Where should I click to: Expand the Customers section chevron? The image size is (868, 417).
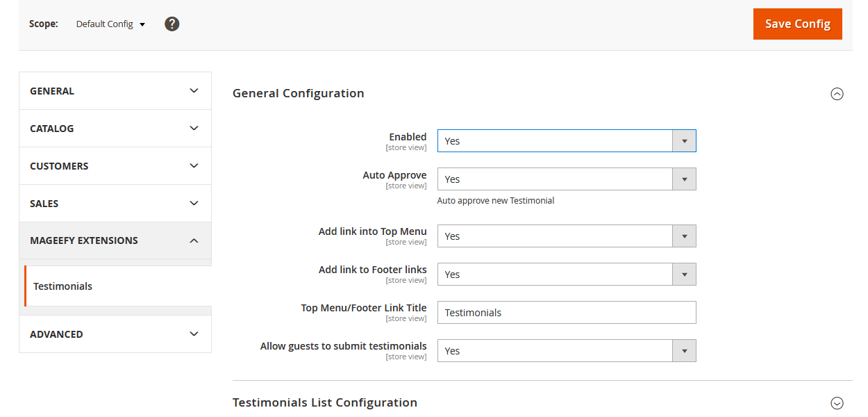[x=194, y=166]
